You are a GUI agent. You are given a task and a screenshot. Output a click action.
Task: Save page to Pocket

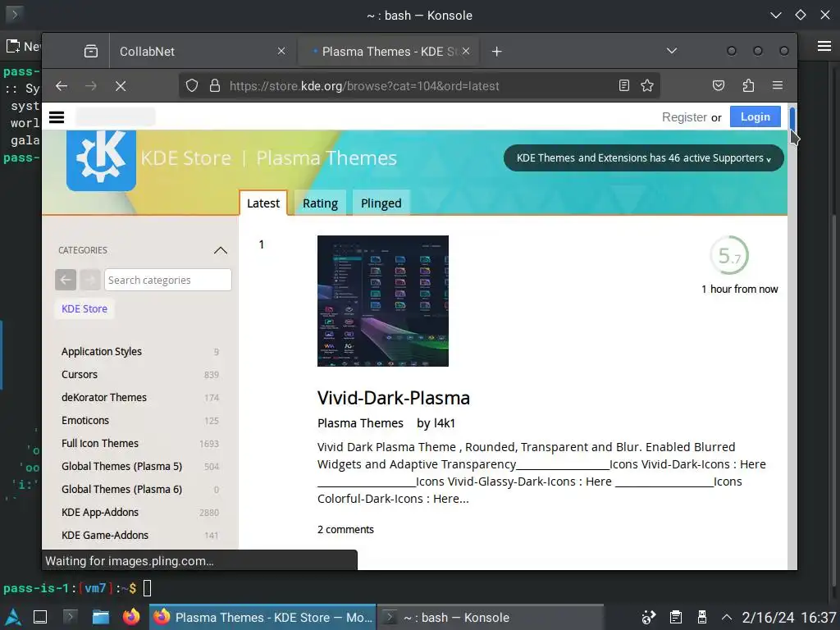(x=719, y=85)
